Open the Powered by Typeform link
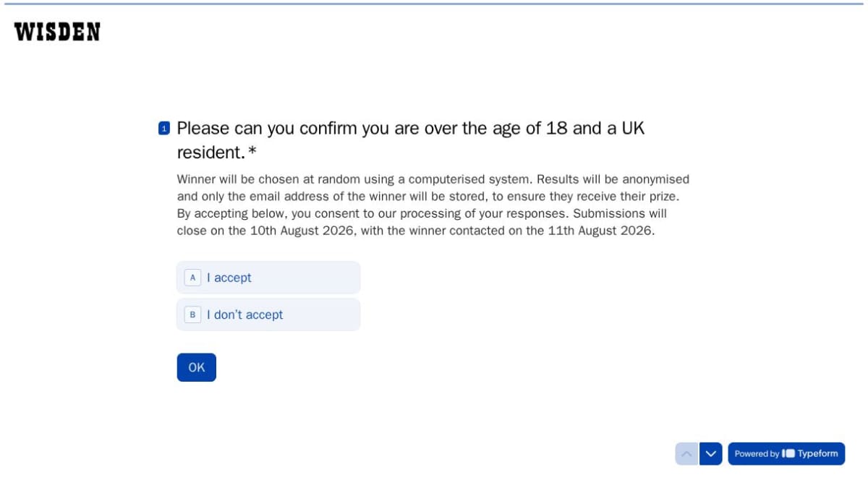This screenshot has width=868, height=488. tap(786, 454)
